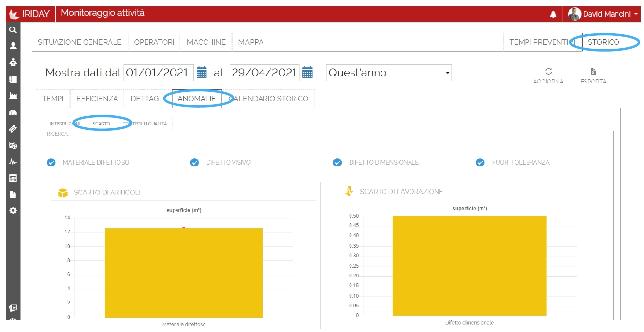This screenshot has height=332, width=644.
Task: Open the factory icon in sidebar
Action: 13,96
